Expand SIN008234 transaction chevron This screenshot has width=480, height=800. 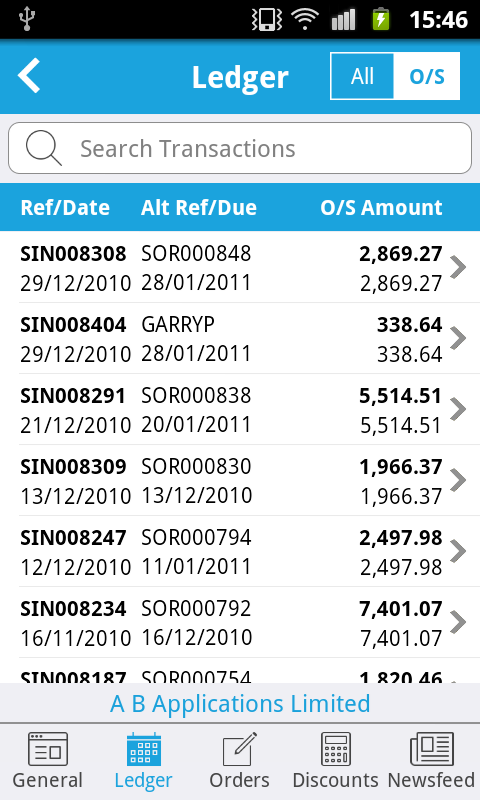pyautogui.click(x=458, y=621)
